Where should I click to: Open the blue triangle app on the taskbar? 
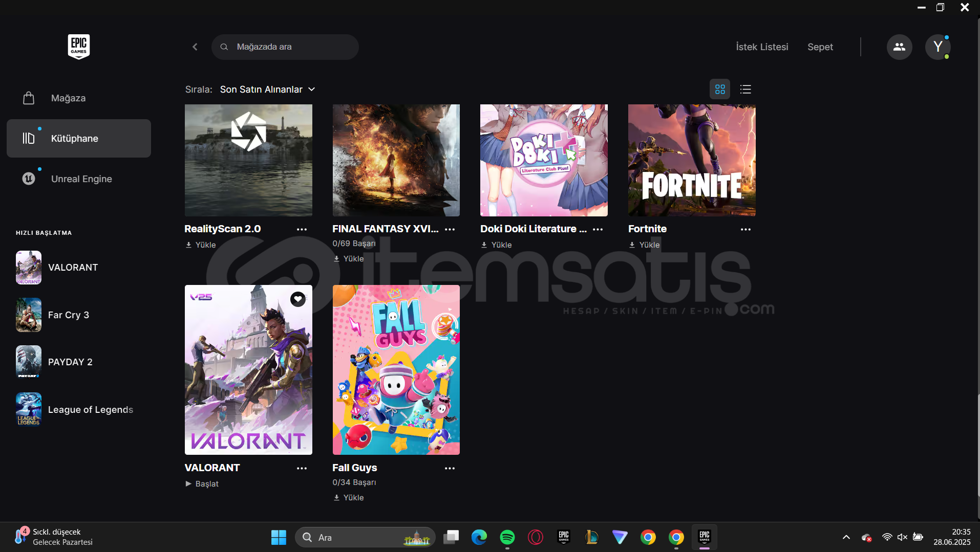620,537
